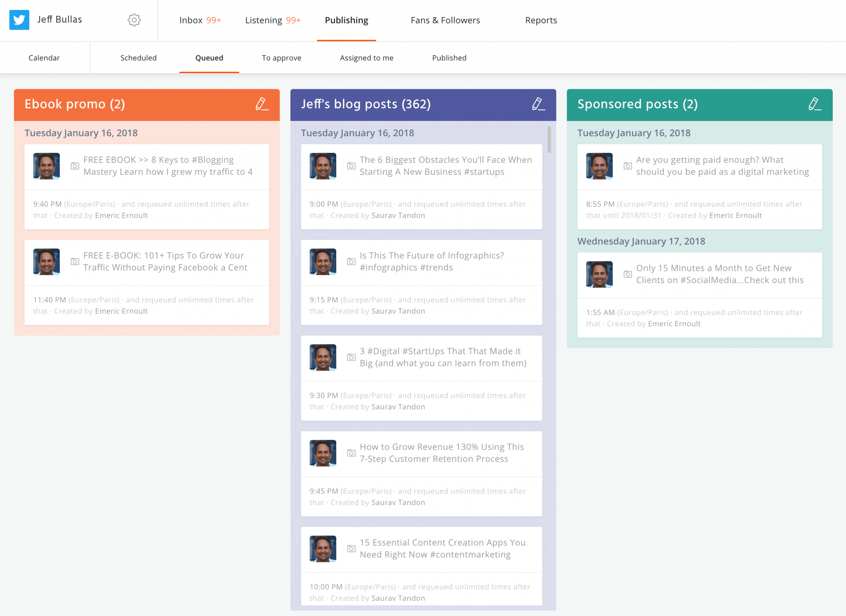
Task: Click camera icon on 15 Essential Content Apps post
Action: tap(351, 549)
